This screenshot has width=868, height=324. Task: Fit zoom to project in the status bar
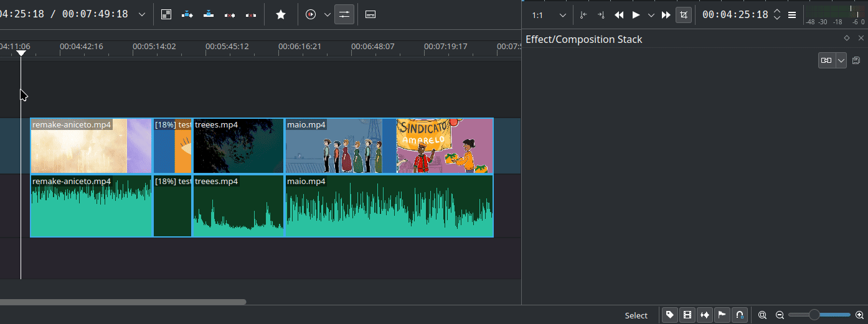762,315
